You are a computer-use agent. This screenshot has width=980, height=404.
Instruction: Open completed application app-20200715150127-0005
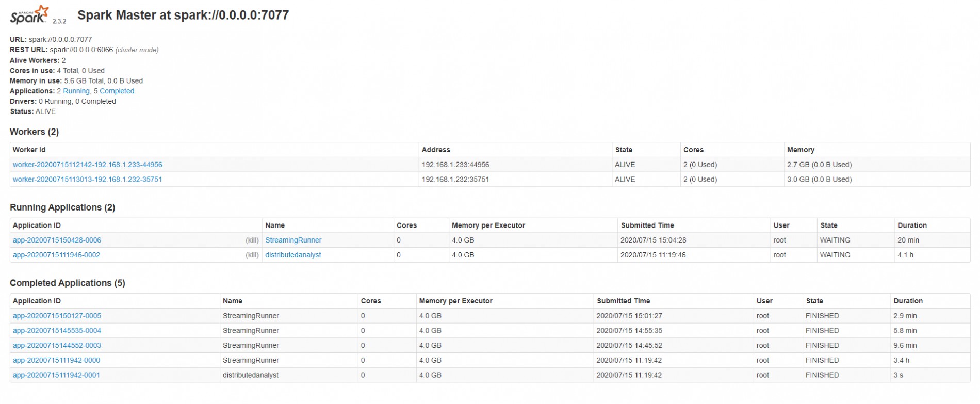57,316
